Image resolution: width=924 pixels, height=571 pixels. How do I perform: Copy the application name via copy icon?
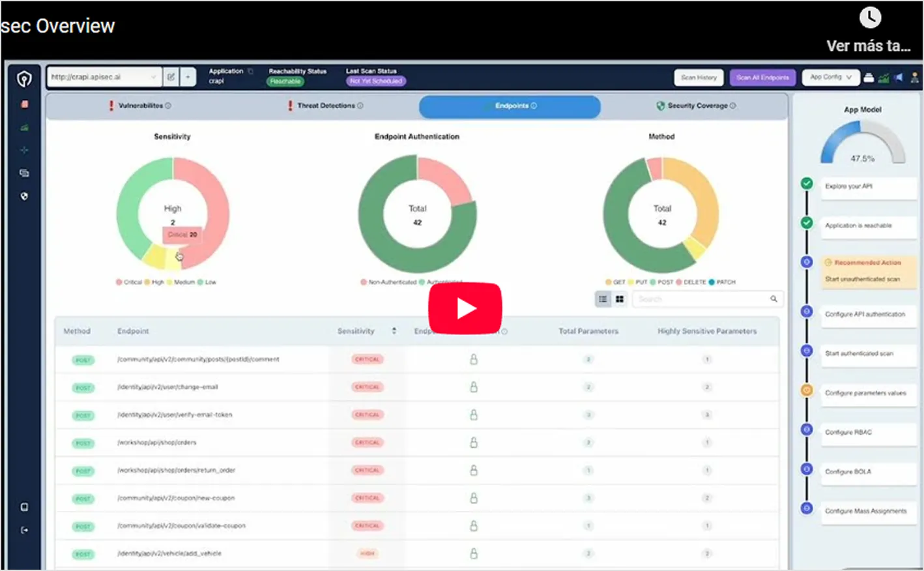[x=250, y=71]
